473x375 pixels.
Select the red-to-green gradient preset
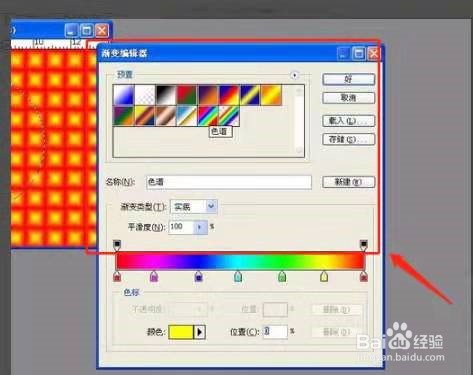(187, 95)
